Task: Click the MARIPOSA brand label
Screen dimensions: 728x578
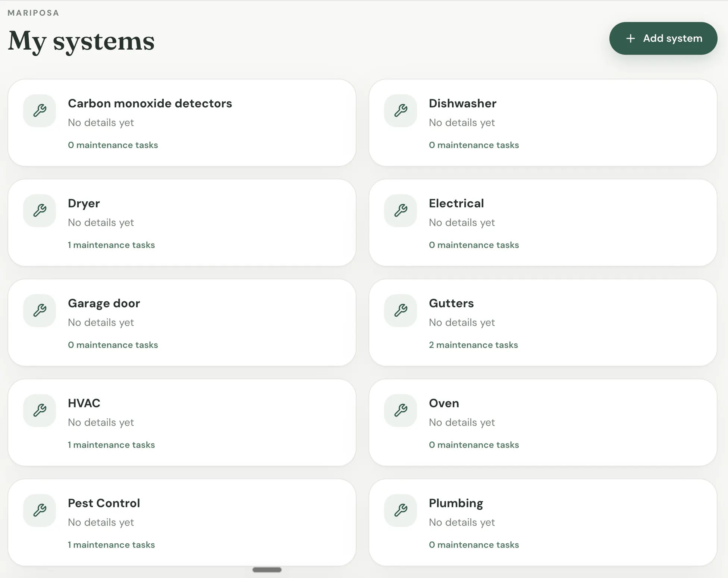Action: point(33,13)
